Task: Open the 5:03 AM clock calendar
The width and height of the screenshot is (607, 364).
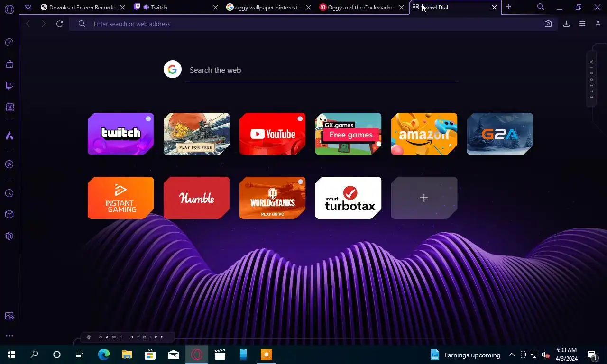Action: point(566,355)
